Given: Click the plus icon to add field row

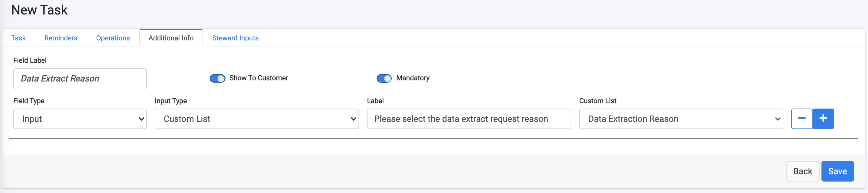Looking at the screenshot, I should coord(823,119).
